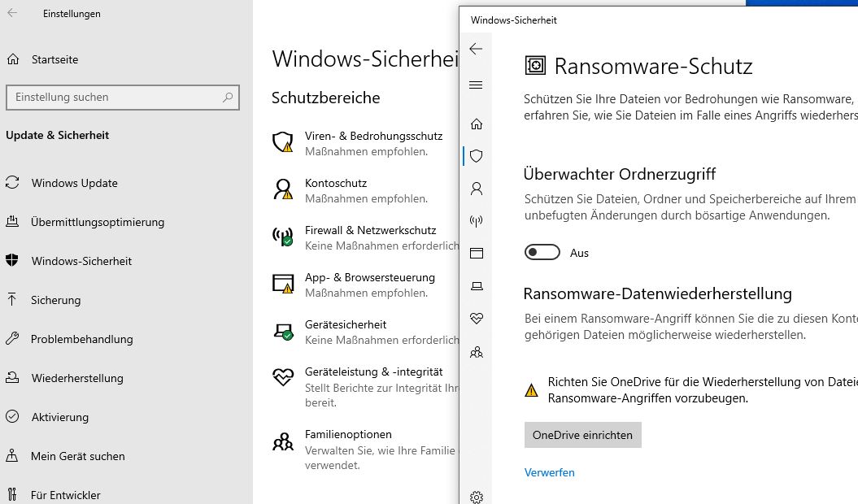This screenshot has width=858, height=504.
Task: Click the Ransomware-Schutz heading icon
Action: 535,66
